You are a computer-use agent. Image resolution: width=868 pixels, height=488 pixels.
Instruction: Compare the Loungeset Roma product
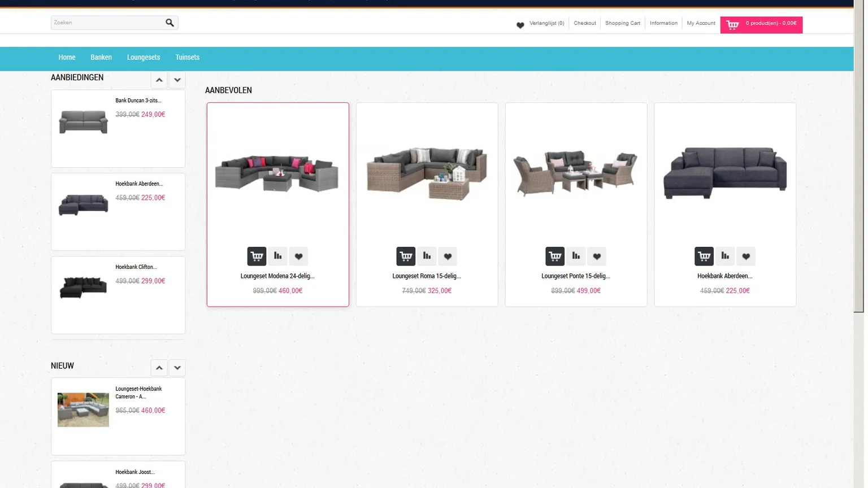pos(427,256)
